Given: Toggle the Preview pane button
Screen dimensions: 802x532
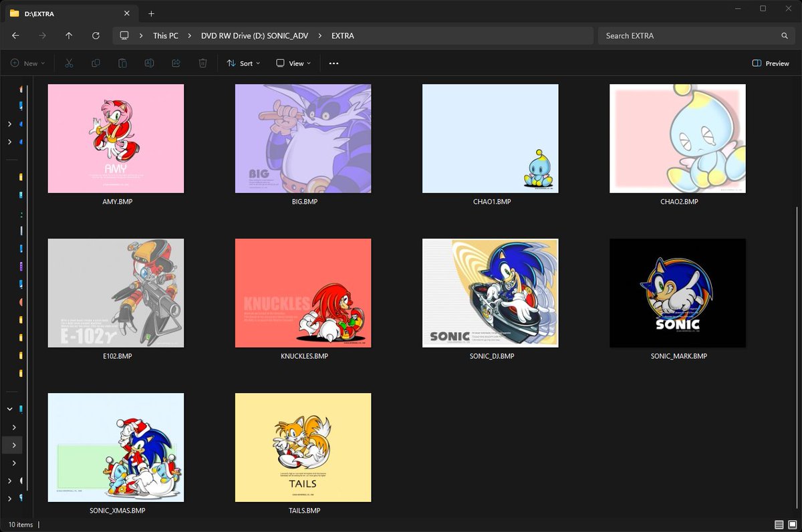Looking at the screenshot, I should [x=771, y=63].
